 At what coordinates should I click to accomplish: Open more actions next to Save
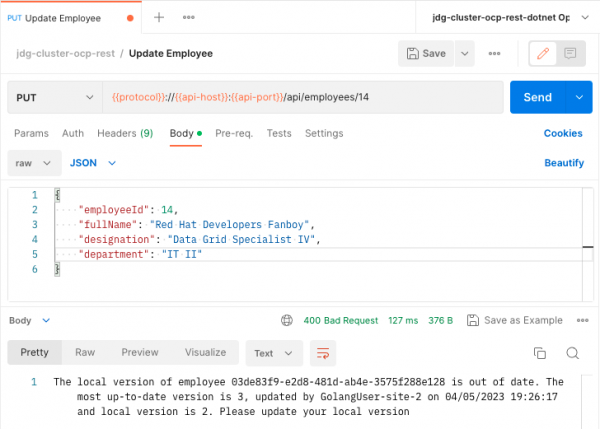pyautogui.click(x=494, y=53)
